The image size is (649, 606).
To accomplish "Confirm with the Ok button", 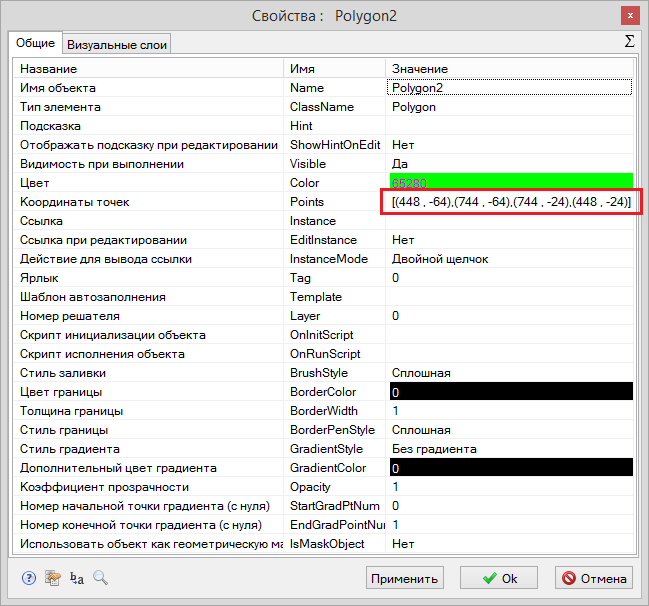I will [498, 578].
